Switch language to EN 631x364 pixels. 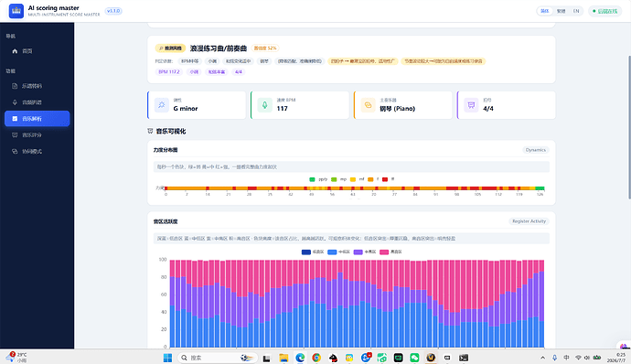(x=576, y=11)
